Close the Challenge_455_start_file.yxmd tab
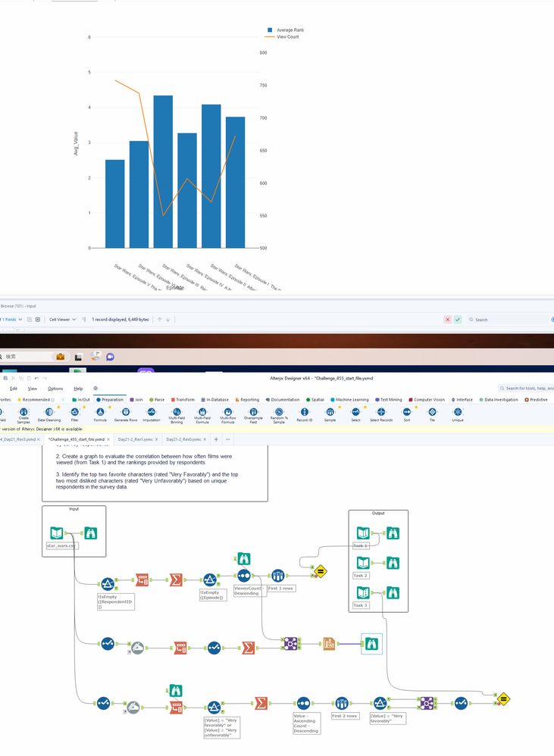 tap(108, 439)
